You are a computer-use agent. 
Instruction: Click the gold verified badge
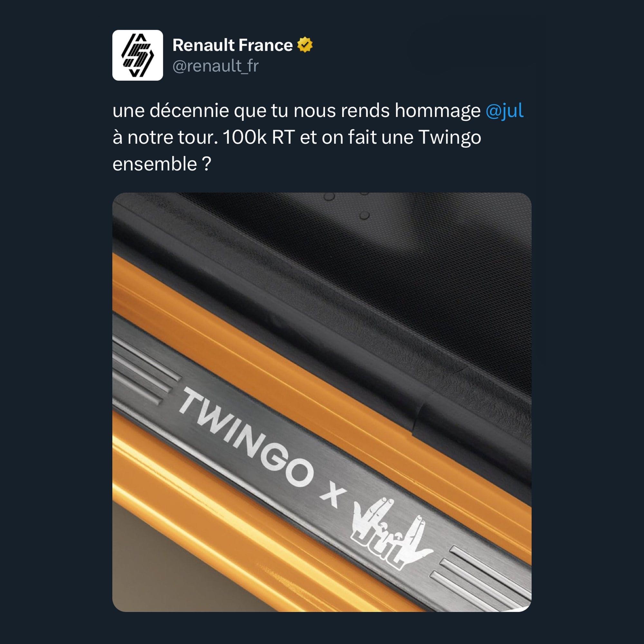305,45
